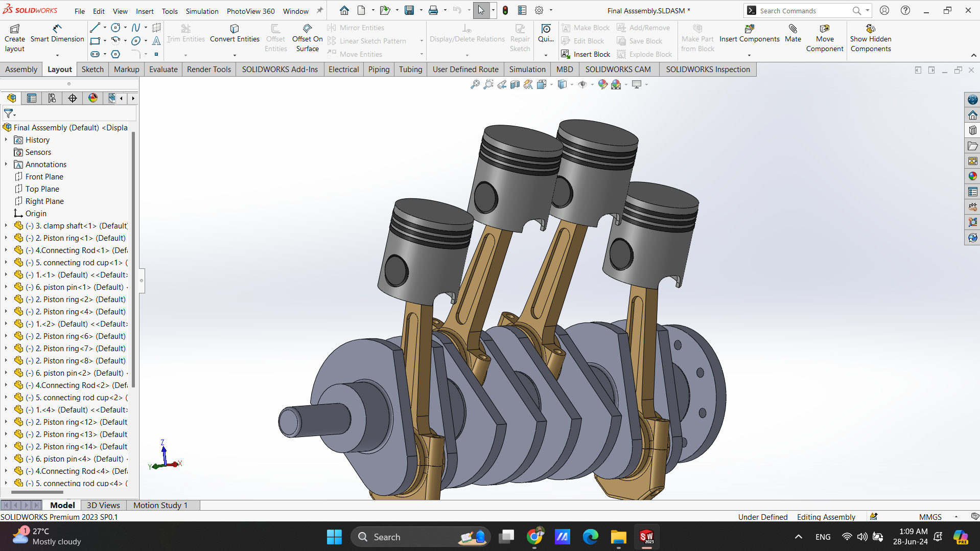The image size is (980, 551).
Task: Click the Mate paperclip icon
Action: pyautogui.click(x=793, y=29)
